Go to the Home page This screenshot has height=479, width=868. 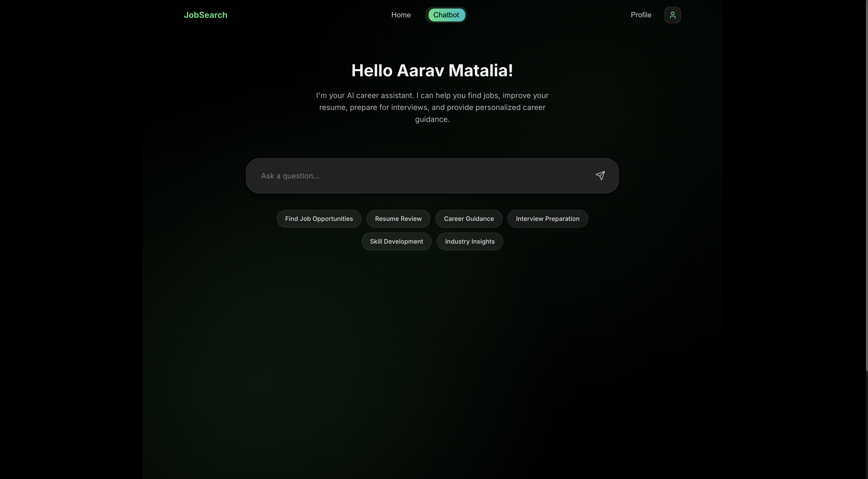(x=401, y=15)
